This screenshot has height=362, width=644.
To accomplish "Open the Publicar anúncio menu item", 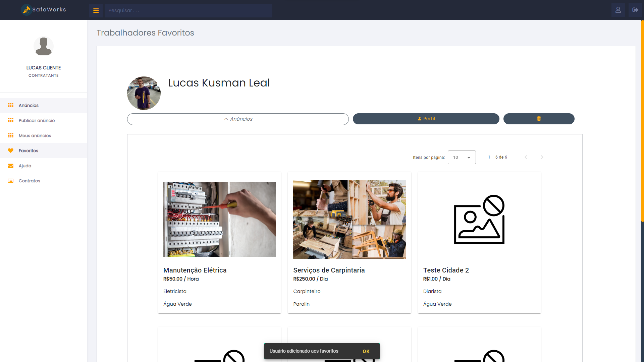I will (37, 120).
